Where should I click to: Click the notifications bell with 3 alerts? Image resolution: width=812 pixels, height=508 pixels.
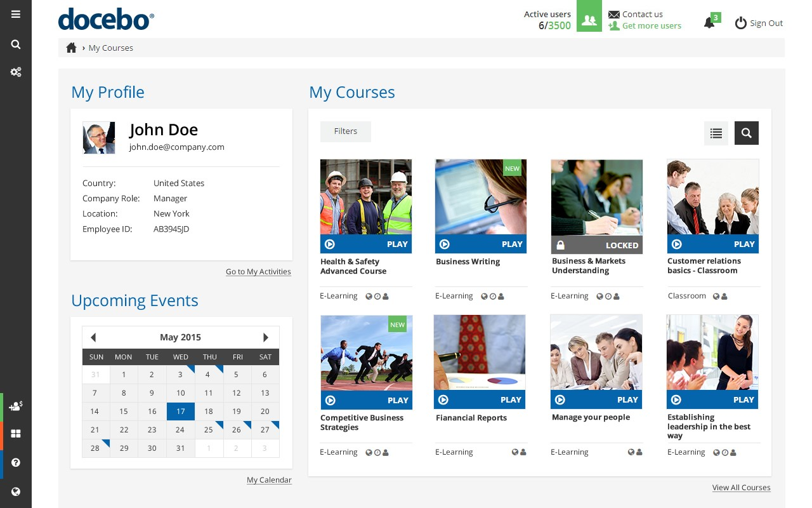[x=709, y=21]
